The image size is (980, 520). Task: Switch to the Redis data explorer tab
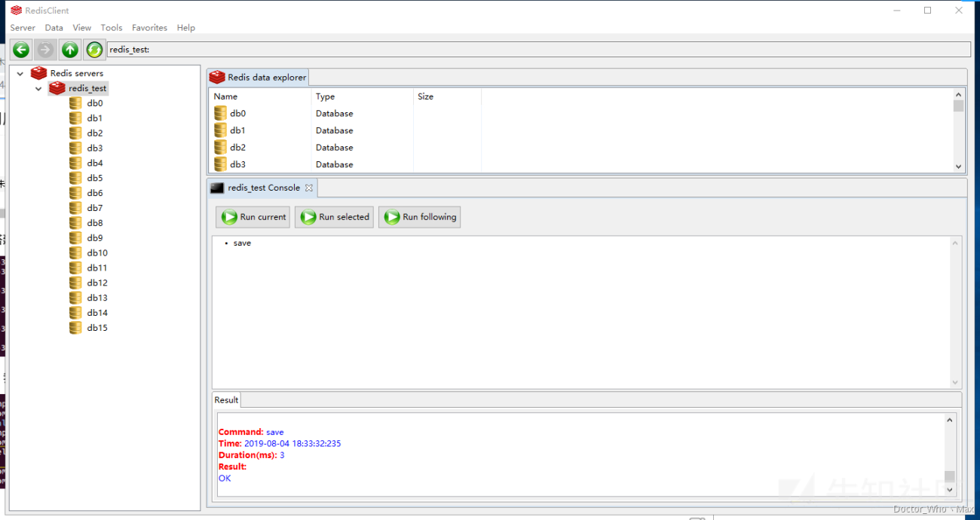258,77
